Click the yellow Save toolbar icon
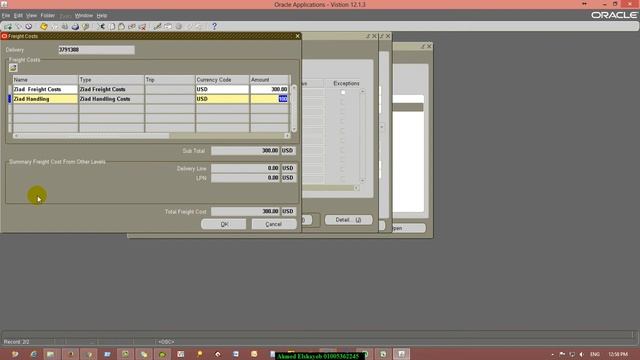Viewport: 640px width, 360px height. click(x=44, y=27)
